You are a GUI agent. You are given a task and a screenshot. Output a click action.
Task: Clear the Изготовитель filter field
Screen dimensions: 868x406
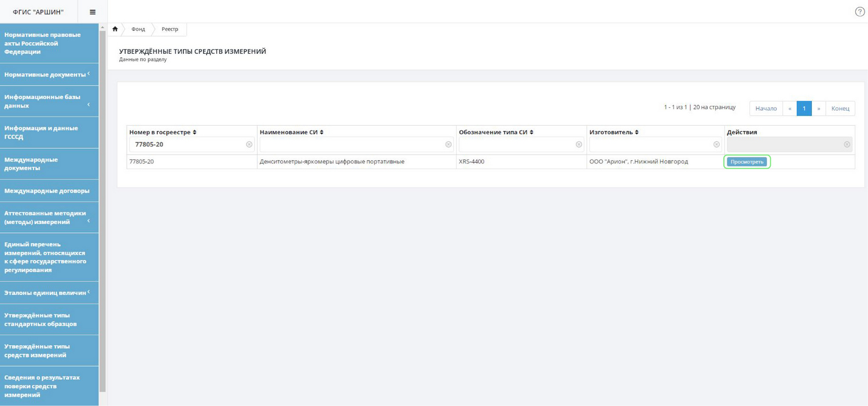point(716,144)
